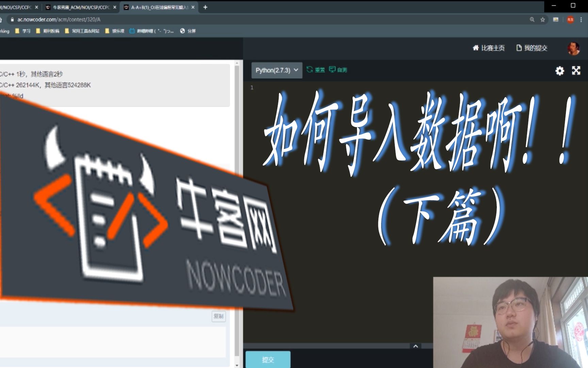Click the 重置 reset code button
Screen dimensions: 588x368
tap(316, 70)
